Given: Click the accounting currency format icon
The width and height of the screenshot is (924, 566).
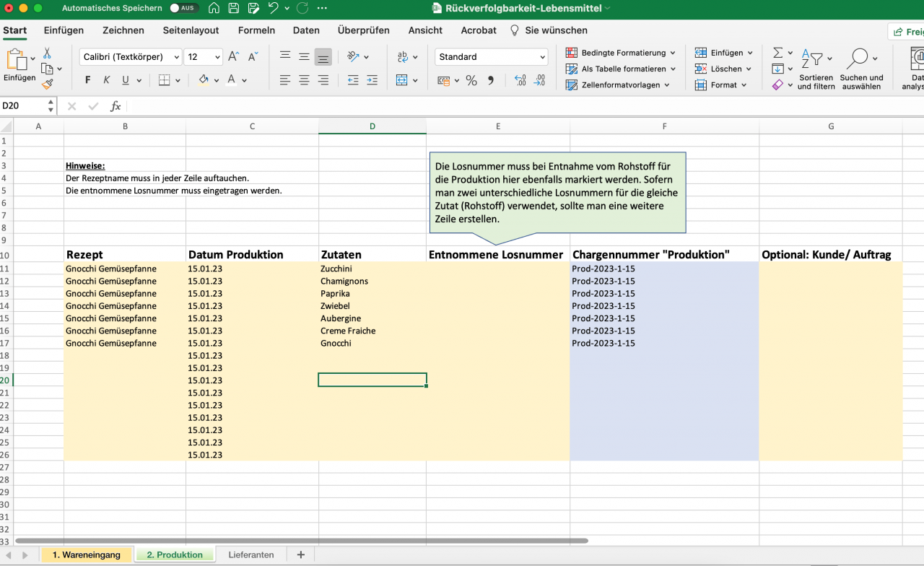Looking at the screenshot, I should pos(443,80).
